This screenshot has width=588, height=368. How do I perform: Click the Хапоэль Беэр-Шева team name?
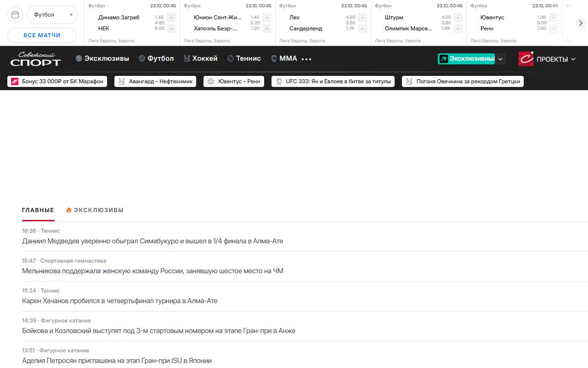click(x=216, y=29)
